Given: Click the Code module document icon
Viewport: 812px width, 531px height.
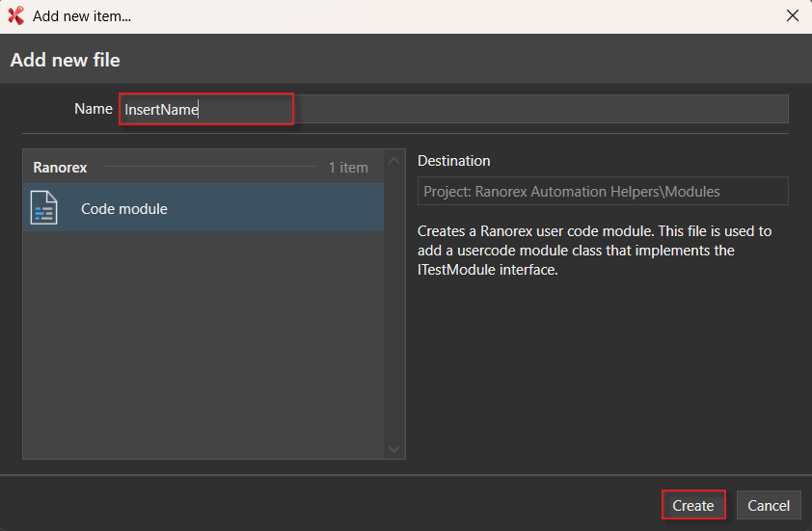Looking at the screenshot, I should 44,208.
